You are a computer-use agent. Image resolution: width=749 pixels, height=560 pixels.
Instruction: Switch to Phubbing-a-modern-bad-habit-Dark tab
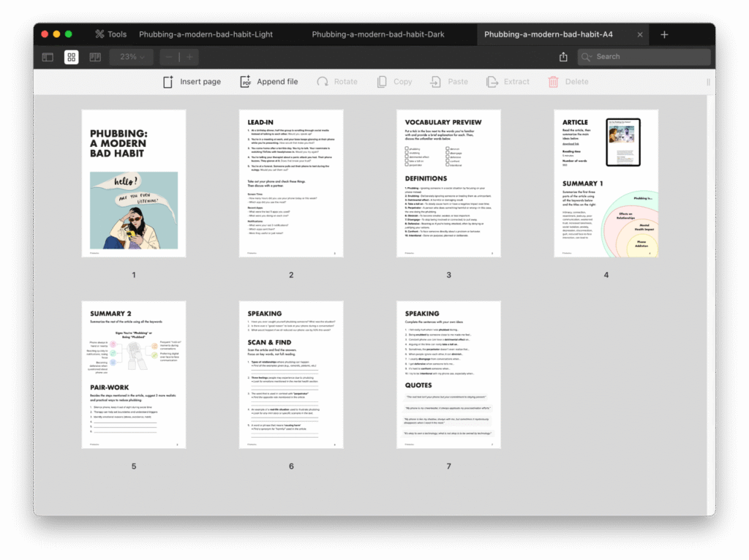point(377,34)
